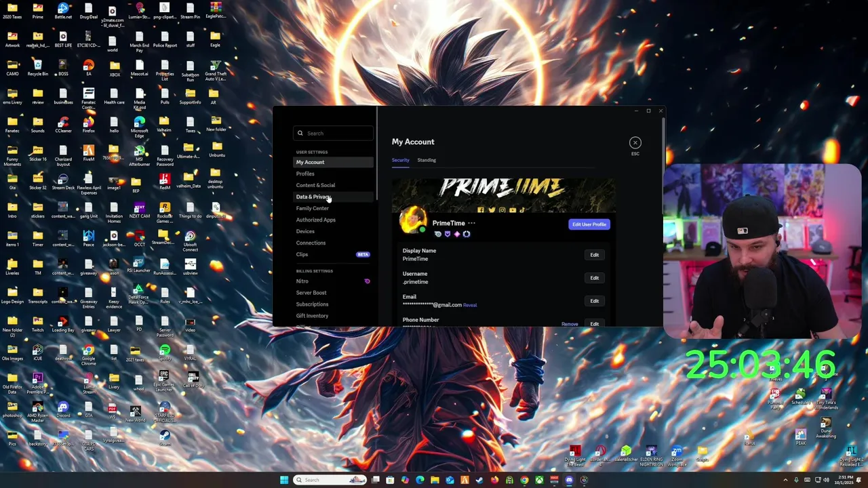
Task: Open Subscriptions settings
Action: click(x=333, y=304)
